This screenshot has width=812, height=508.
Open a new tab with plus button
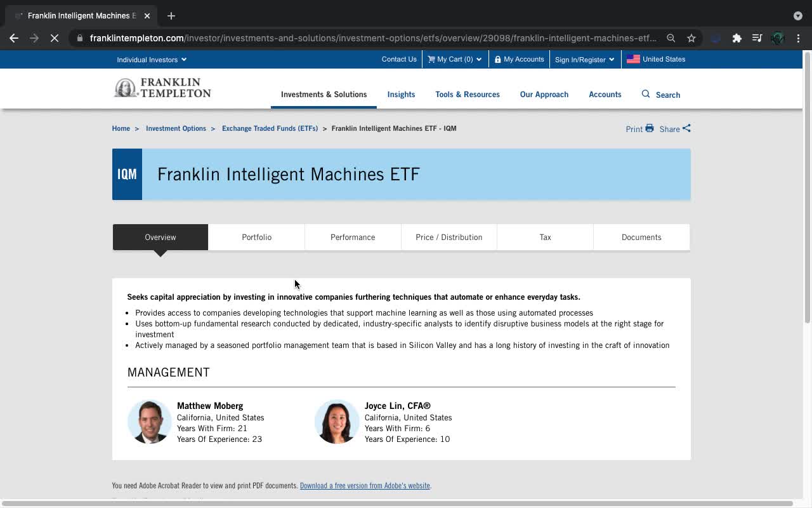click(171, 15)
